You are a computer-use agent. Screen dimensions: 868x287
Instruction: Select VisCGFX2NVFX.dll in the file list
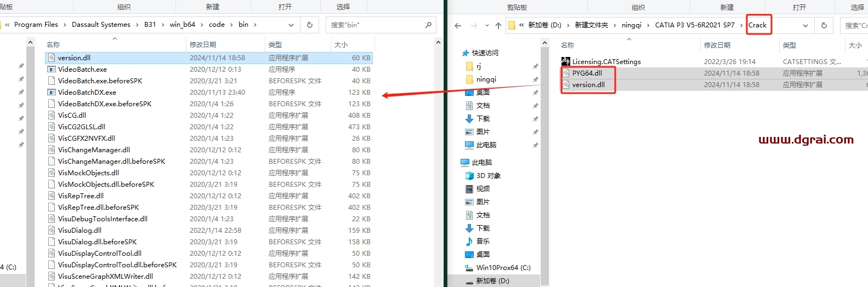(x=87, y=138)
